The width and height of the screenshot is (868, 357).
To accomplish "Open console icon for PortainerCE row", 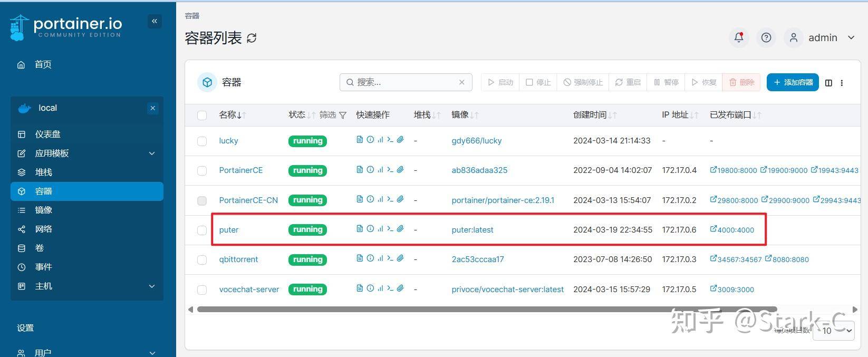I will coord(390,169).
